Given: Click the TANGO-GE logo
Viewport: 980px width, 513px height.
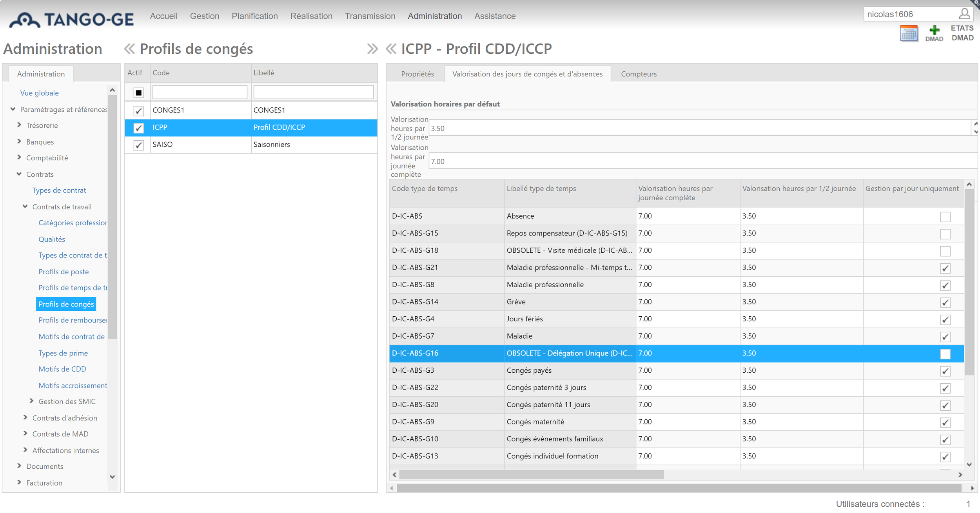Looking at the screenshot, I should click(71, 19).
